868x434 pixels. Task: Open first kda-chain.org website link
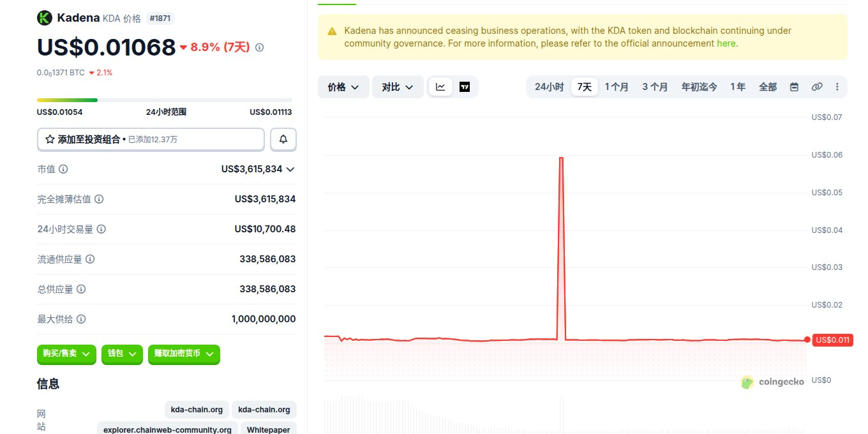click(195, 410)
